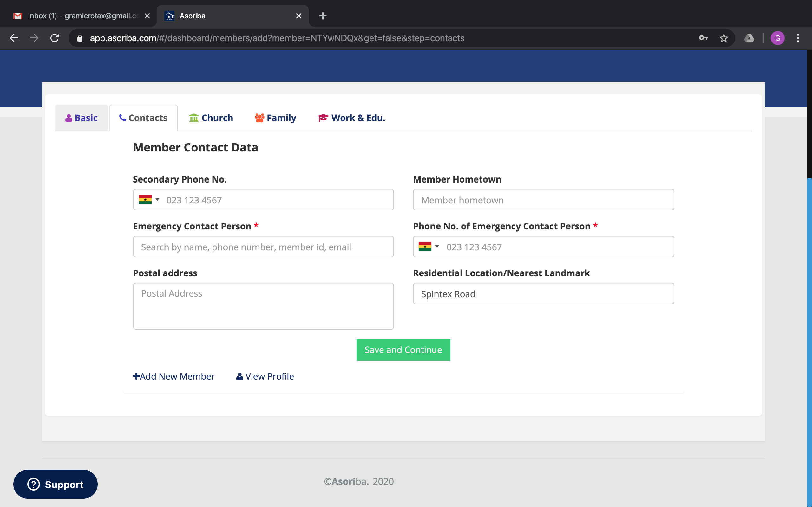The image size is (812, 507).
Task: Switch to the Gmail Inbox tab
Action: (77, 16)
